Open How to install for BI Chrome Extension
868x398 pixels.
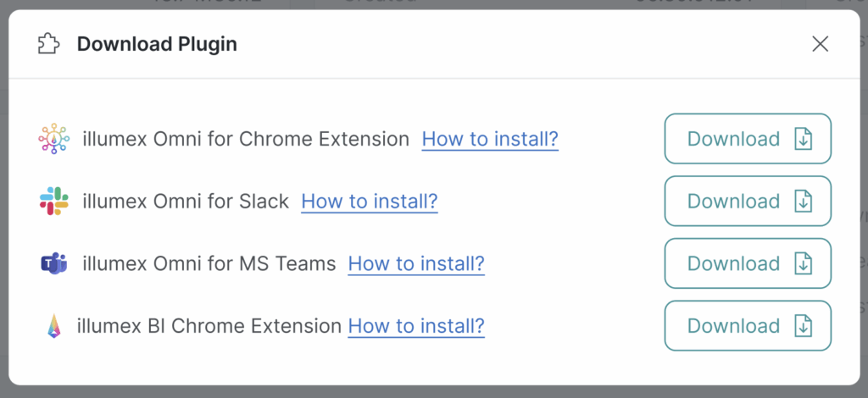tap(416, 326)
